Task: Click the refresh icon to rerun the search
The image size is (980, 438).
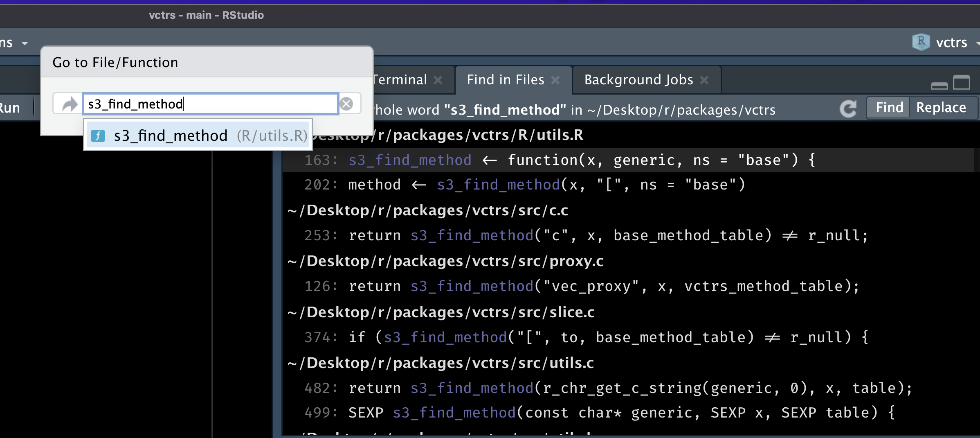Action: pyautogui.click(x=849, y=108)
